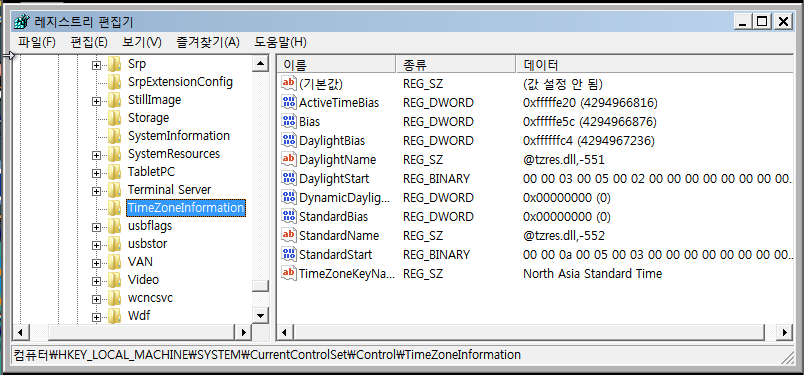Click the Video folder icon
The image size is (804, 375).
[114, 280]
